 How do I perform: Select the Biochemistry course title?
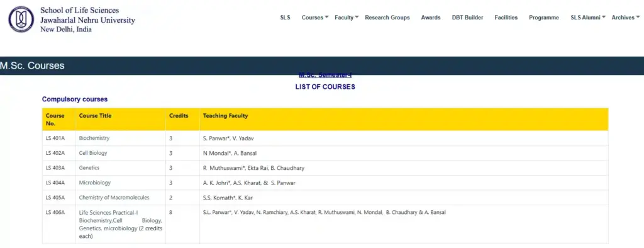point(94,138)
